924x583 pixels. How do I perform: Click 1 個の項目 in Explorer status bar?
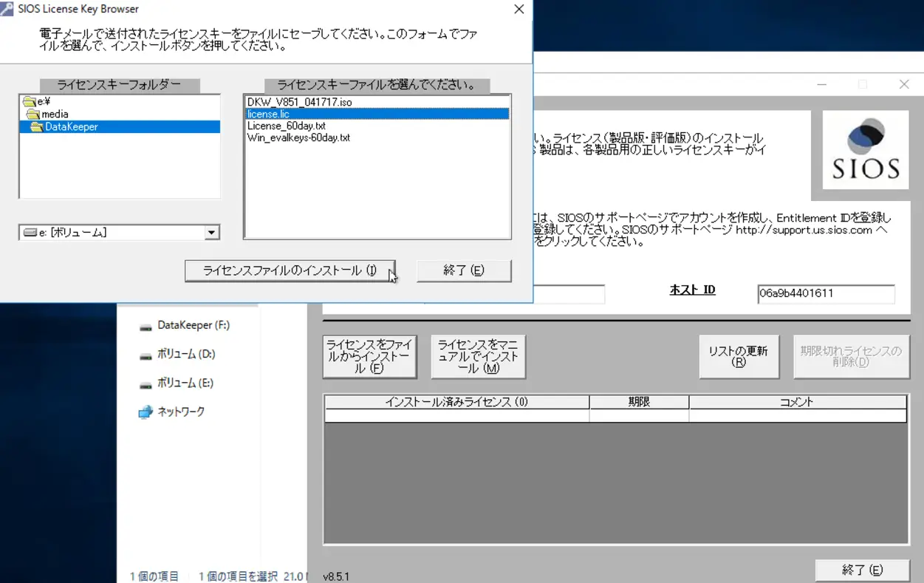coord(154,576)
